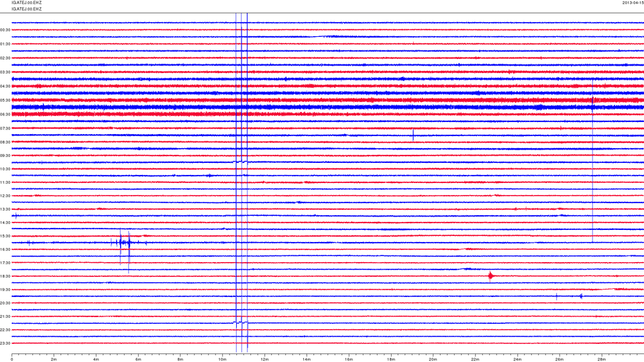644x362 pixels.
Task: Click the 21:30 time label
Action: coord(5,316)
